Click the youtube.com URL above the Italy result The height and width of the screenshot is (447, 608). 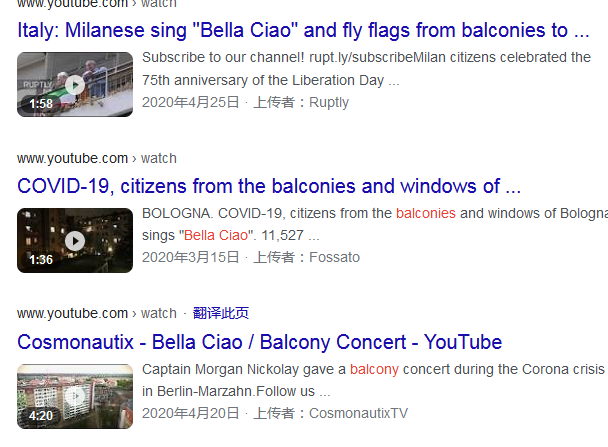(72, 2)
